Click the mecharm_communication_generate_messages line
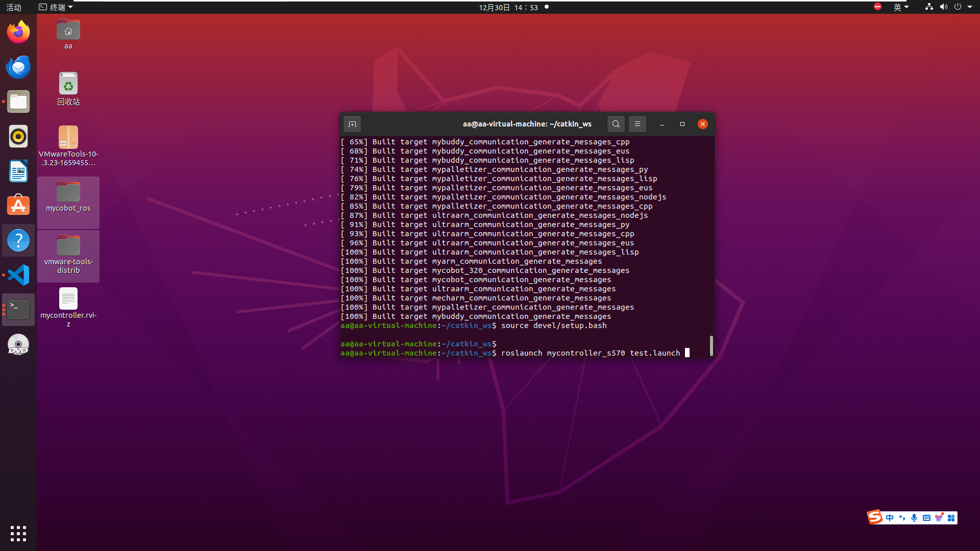The width and height of the screenshot is (980, 551). (476, 298)
